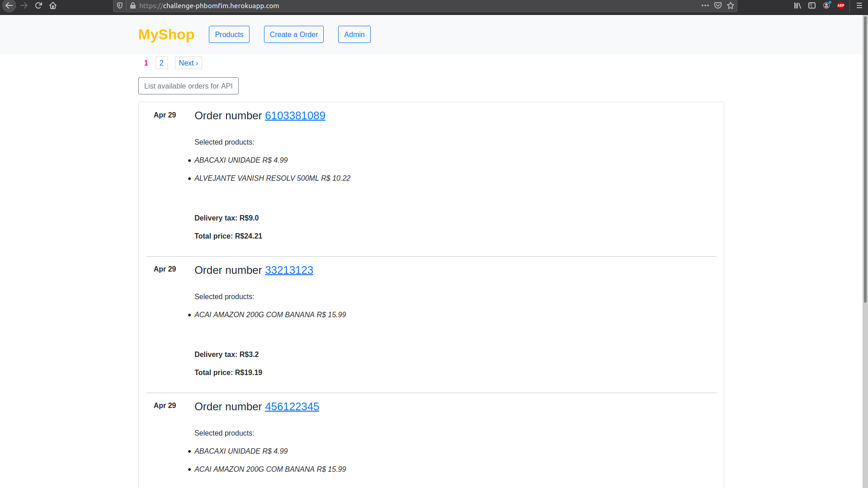This screenshot has height=488, width=868.
Task: Go to browser home icon
Action: tap(53, 6)
